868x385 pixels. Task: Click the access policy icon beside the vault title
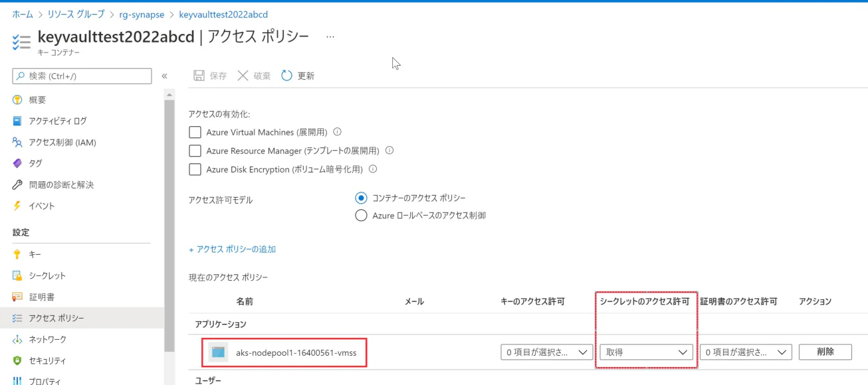point(21,41)
